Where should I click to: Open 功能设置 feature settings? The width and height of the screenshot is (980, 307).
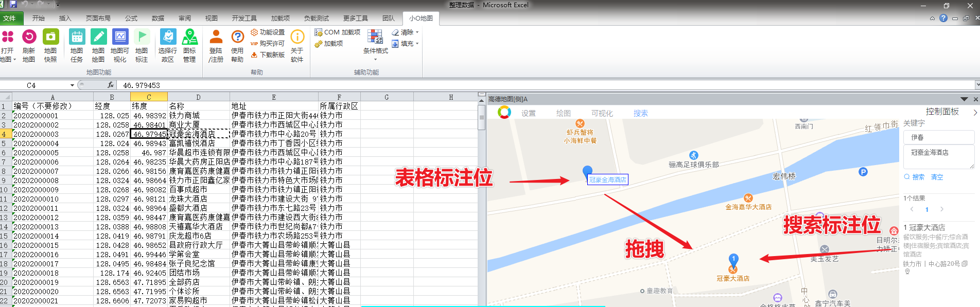tap(268, 32)
